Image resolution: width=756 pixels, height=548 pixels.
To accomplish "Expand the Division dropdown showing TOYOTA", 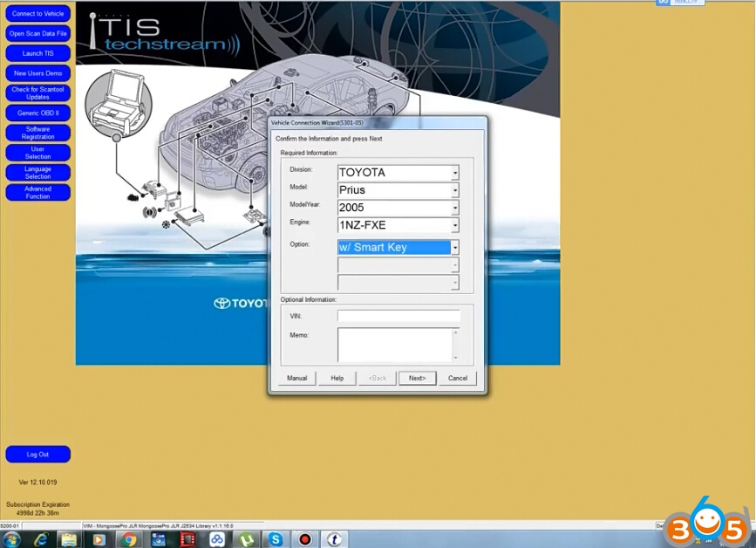I will [454, 173].
